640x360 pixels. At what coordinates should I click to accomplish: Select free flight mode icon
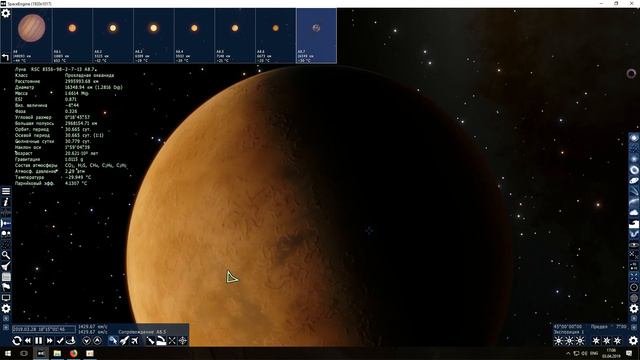coord(113,340)
